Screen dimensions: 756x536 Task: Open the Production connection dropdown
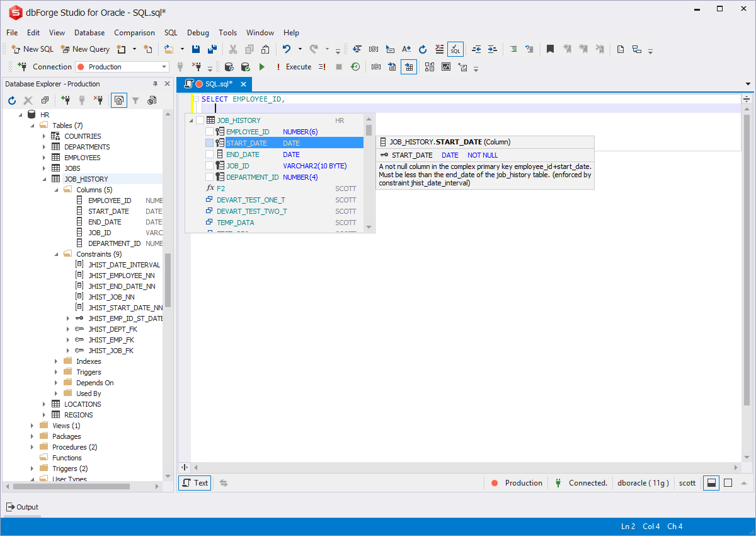[x=164, y=67]
